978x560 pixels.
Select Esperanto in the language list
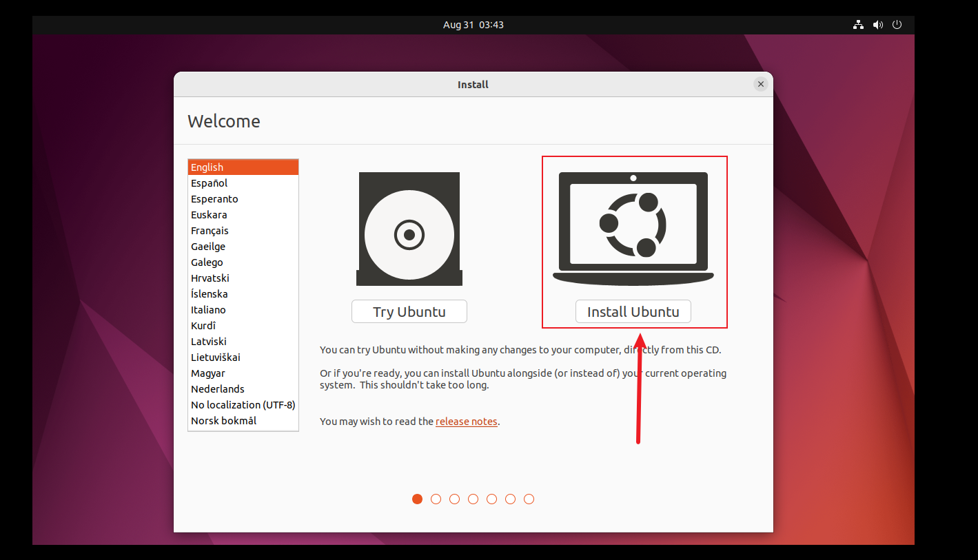(x=243, y=199)
